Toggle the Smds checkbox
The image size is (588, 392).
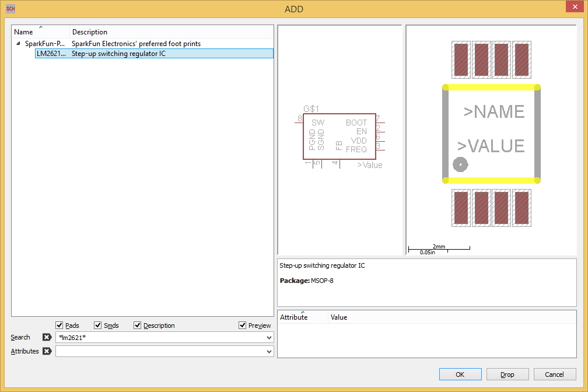pyautogui.click(x=98, y=325)
